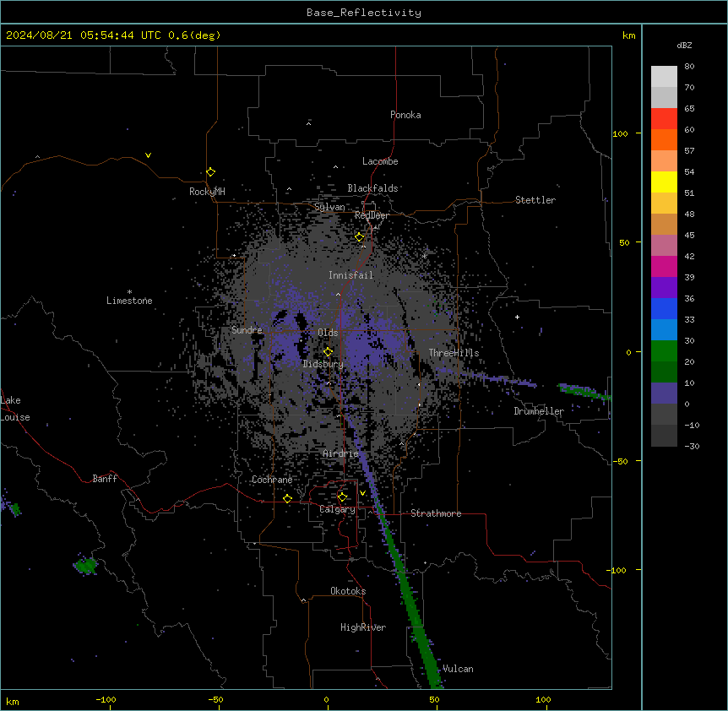This screenshot has height=711, width=728.
Task: Click the Vulcan label
Action: 458,669
